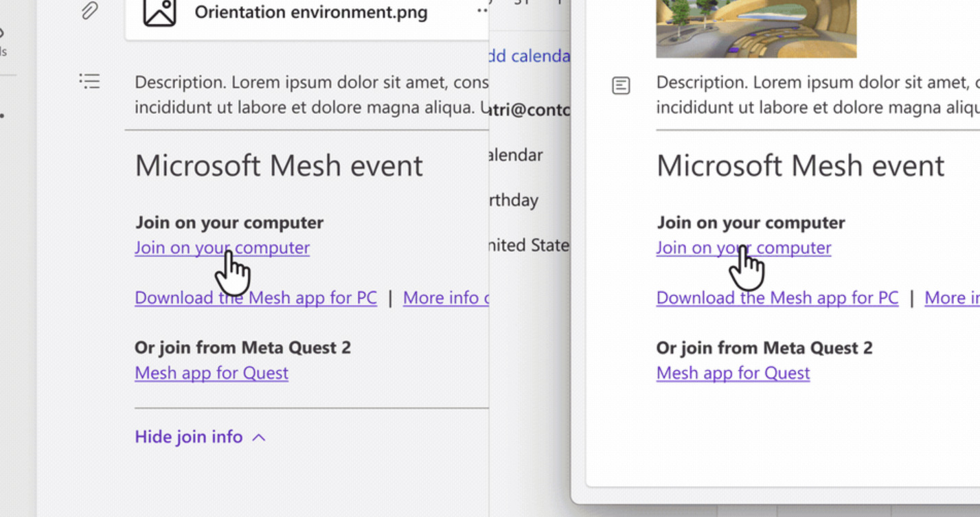The height and width of the screenshot is (517, 980).
Task: Click 'rthday' calendar entry in middle pane
Action: tap(514, 200)
